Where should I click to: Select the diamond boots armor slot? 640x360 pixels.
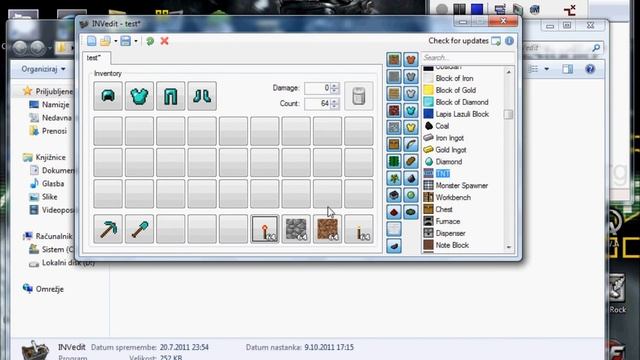(202, 96)
